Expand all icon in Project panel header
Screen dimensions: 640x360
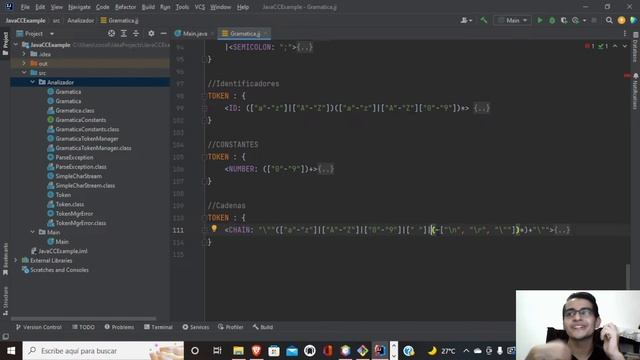(124, 33)
